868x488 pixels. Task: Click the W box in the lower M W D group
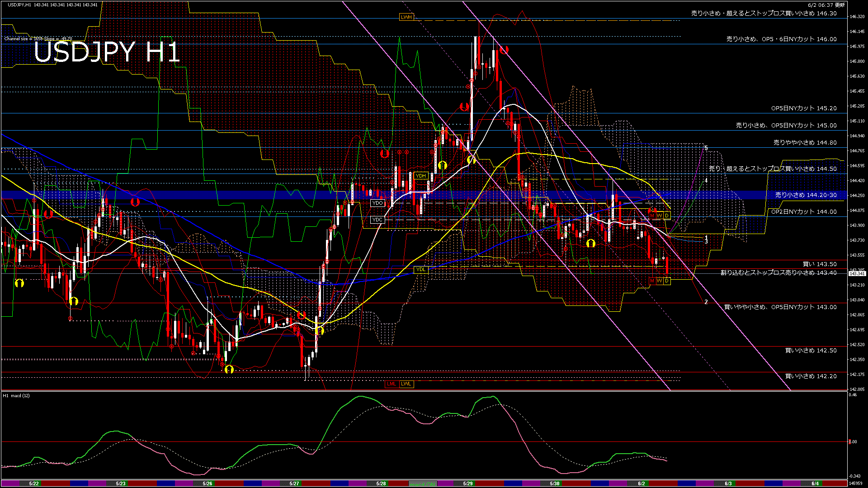tap(659, 281)
